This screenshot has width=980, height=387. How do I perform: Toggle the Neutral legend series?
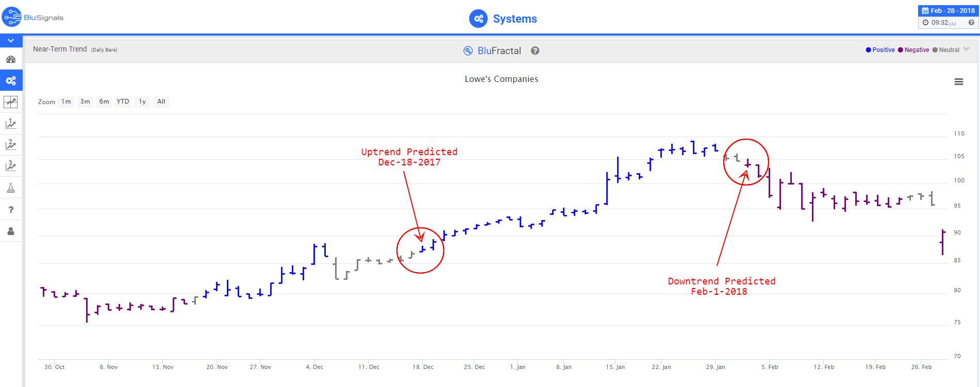click(946, 50)
